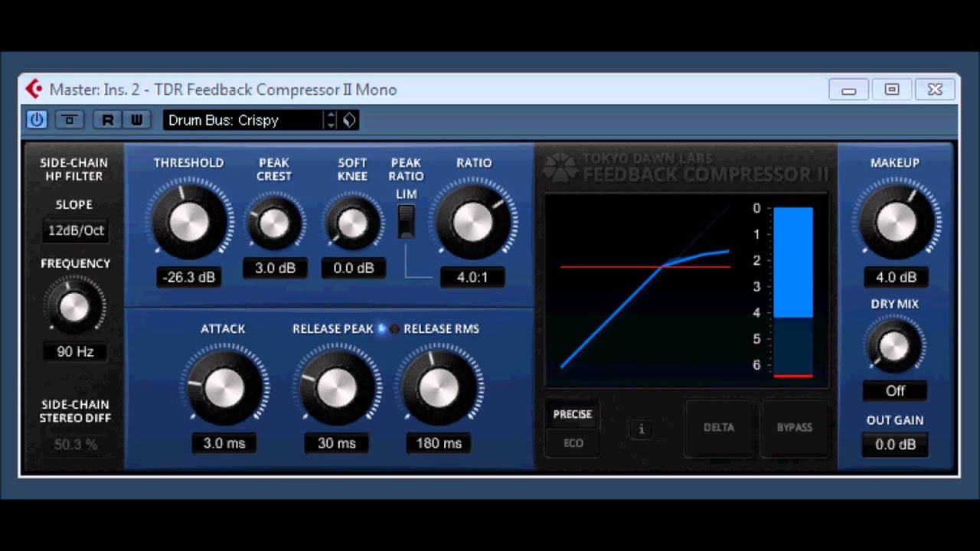The height and width of the screenshot is (551, 980).
Task: Click the Peak Crest knob
Action: point(274,223)
